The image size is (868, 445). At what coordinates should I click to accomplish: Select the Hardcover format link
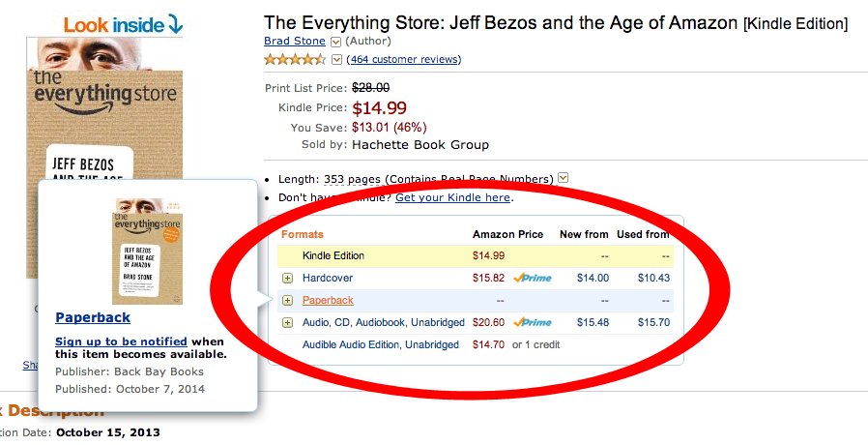click(x=328, y=278)
